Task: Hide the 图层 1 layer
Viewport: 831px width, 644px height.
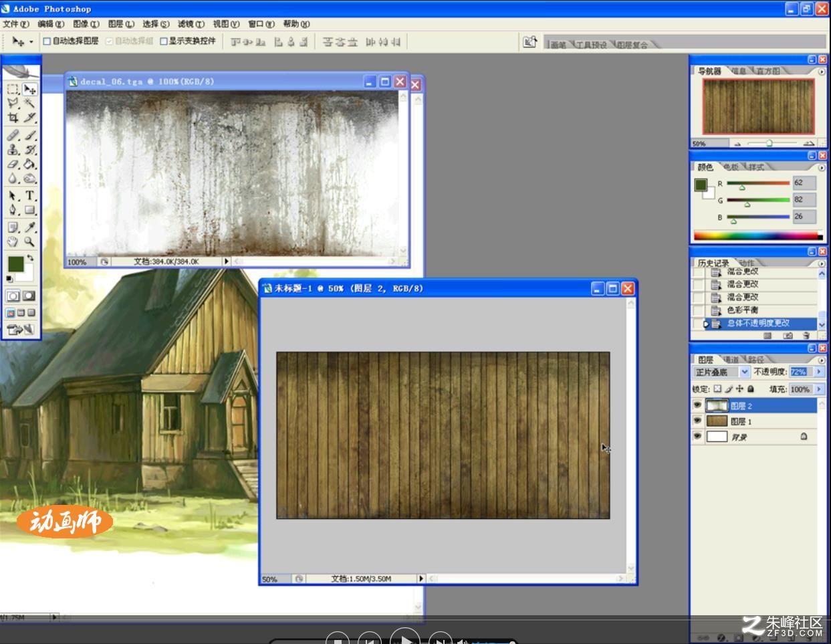Action: click(x=697, y=421)
